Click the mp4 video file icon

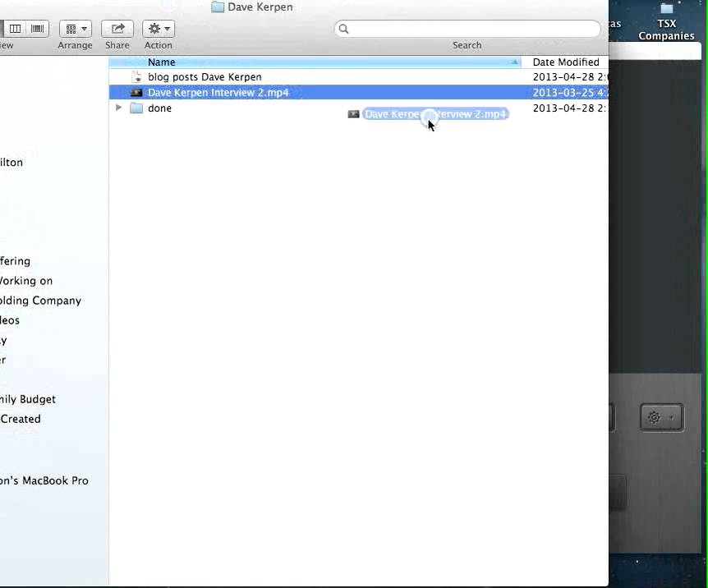[136, 93]
